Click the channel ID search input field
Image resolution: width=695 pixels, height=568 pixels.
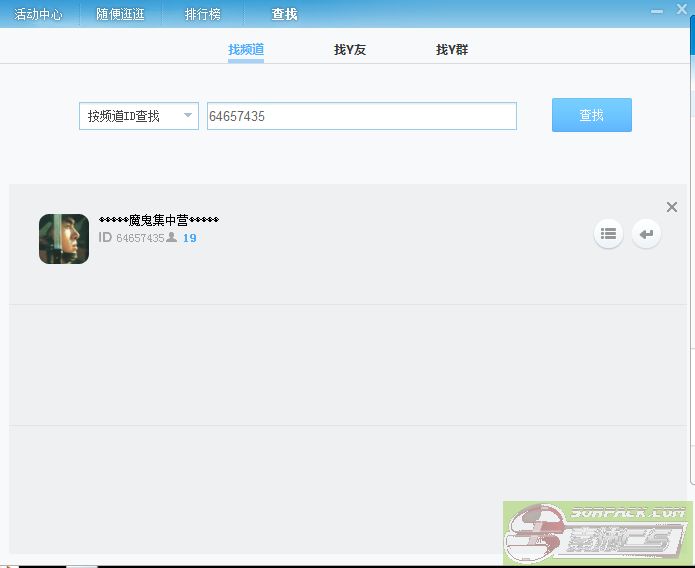[x=361, y=116]
